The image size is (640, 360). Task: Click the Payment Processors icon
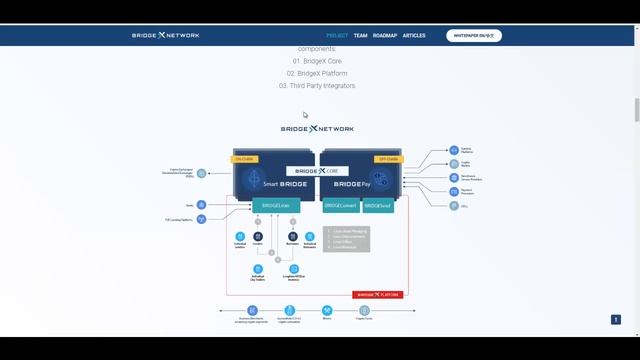click(x=454, y=191)
